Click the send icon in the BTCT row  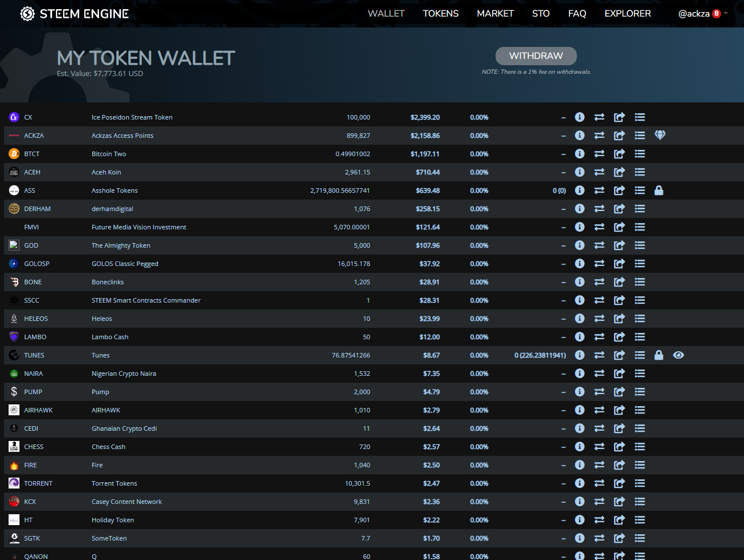coord(619,154)
